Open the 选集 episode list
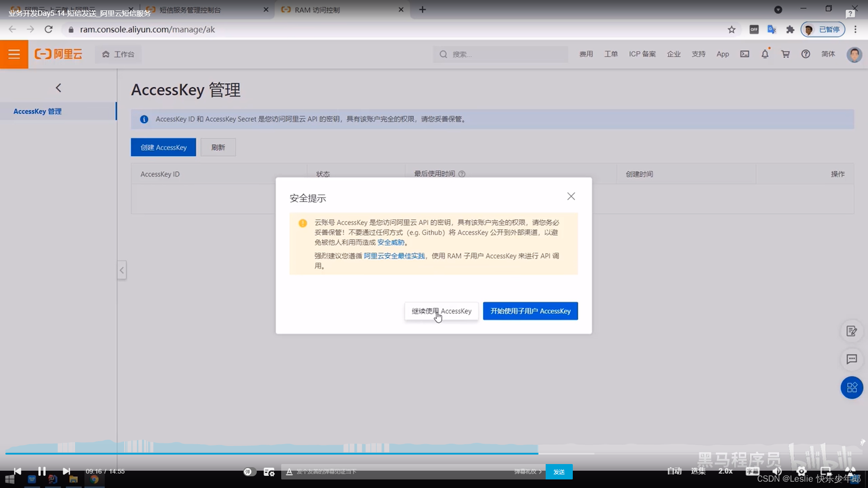The image size is (868, 488). 698,471
